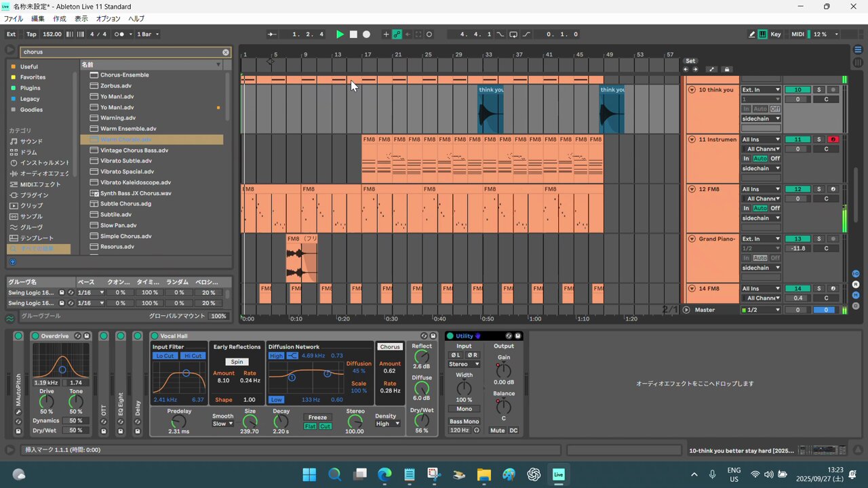
Task: Open the Smooth Slow dropdown
Action: pyautogui.click(x=222, y=424)
